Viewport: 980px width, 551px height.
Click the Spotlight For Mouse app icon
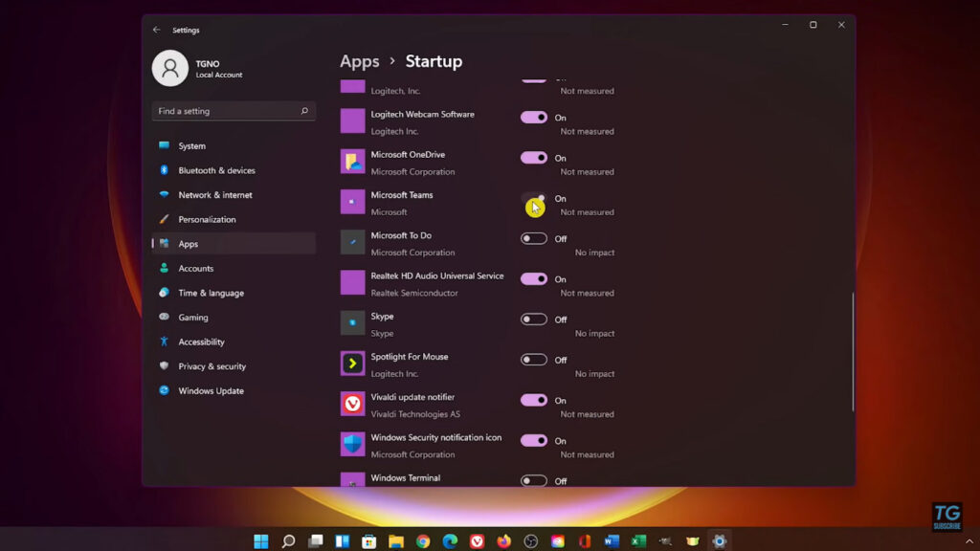coord(352,364)
